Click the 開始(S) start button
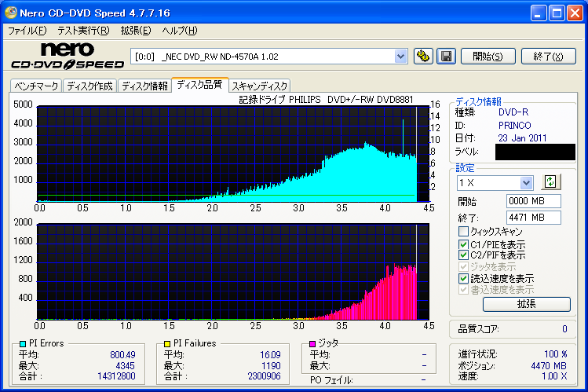 tap(488, 57)
